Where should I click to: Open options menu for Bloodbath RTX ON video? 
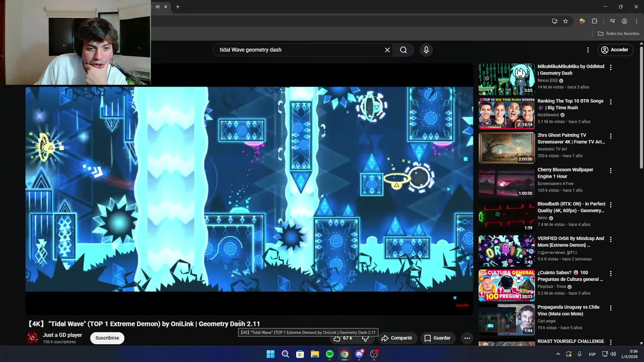point(611,205)
